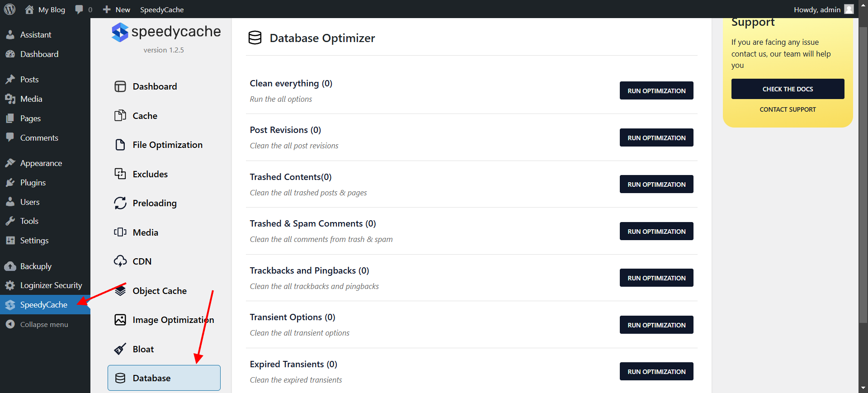Screen dimensions: 868x393
Task: Click the Cache pages icon
Action: (120, 116)
